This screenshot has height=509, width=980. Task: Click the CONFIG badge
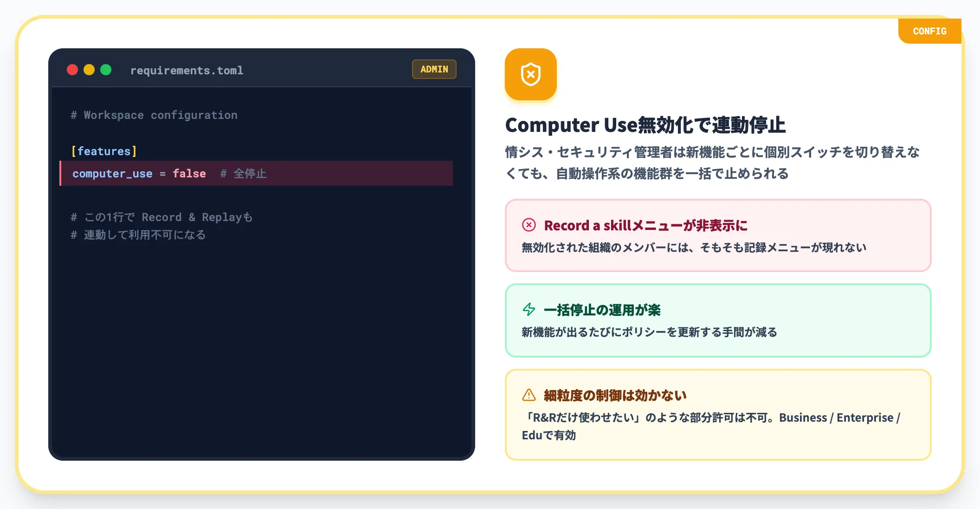(x=929, y=31)
